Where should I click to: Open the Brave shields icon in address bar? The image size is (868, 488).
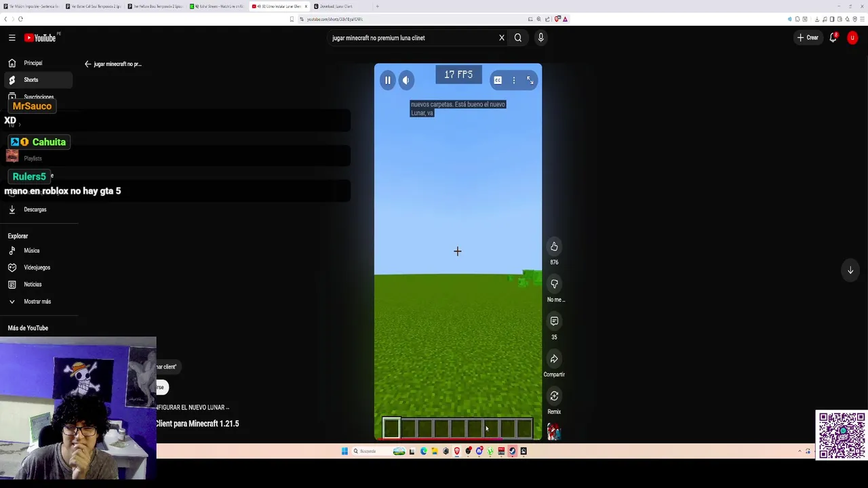557,19
